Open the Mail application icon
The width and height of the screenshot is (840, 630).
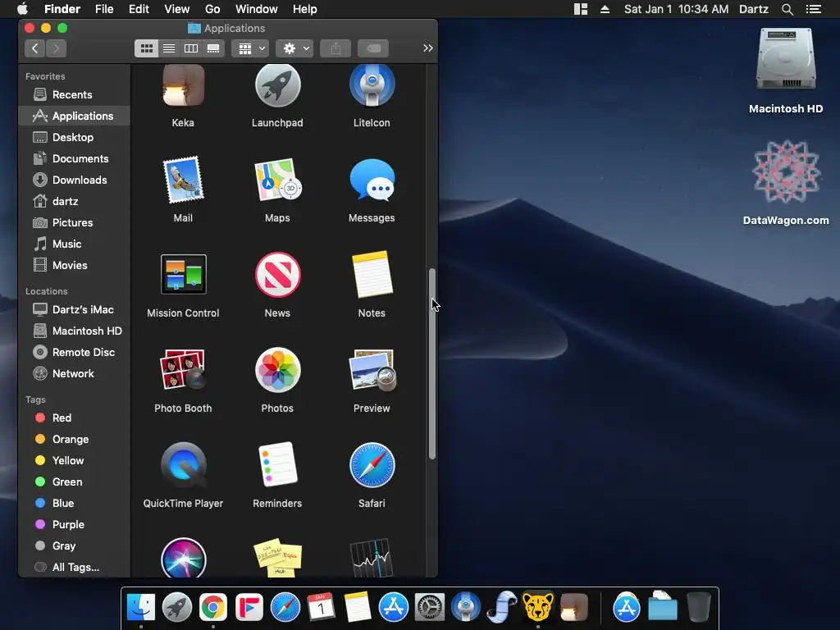tap(183, 180)
